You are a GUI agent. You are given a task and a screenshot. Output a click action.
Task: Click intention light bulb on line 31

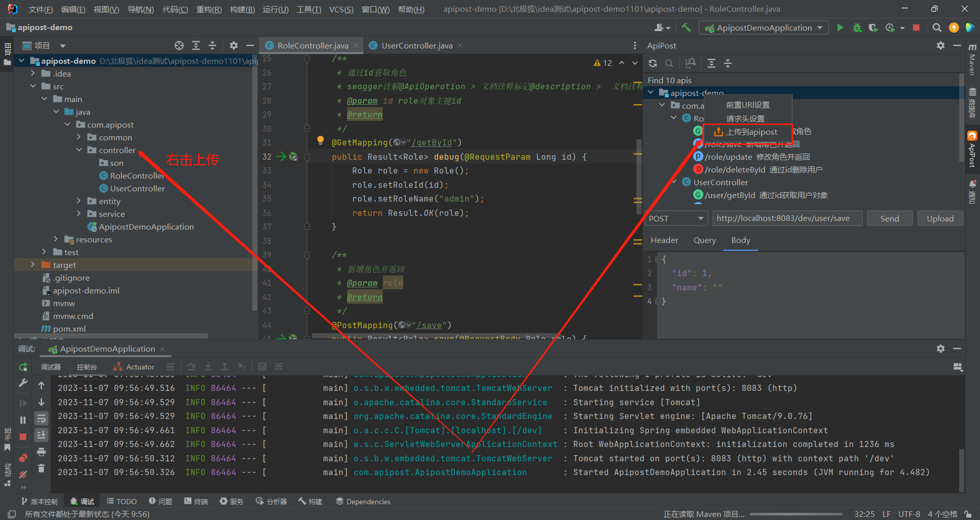click(x=321, y=140)
